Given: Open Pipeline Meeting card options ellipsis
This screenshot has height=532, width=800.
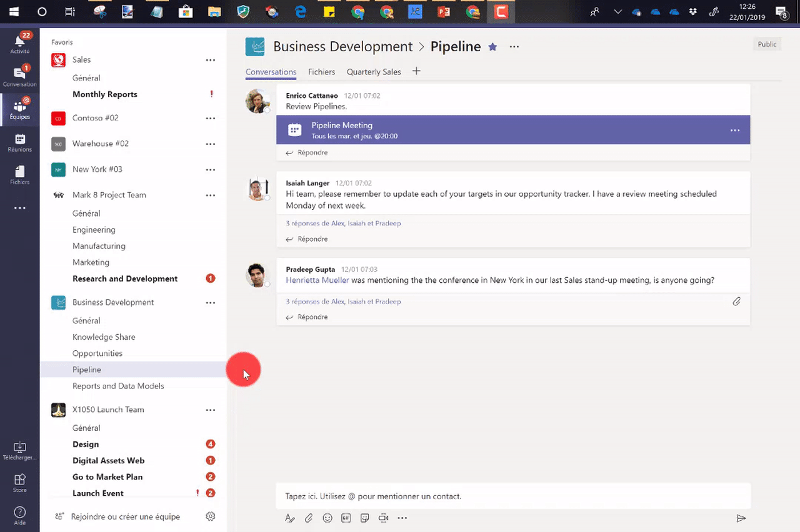Looking at the screenshot, I should pyautogui.click(x=735, y=131).
